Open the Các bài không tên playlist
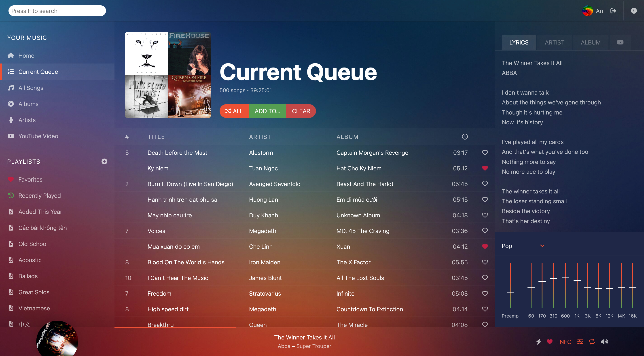The width and height of the screenshot is (644, 356). tap(57, 228)
